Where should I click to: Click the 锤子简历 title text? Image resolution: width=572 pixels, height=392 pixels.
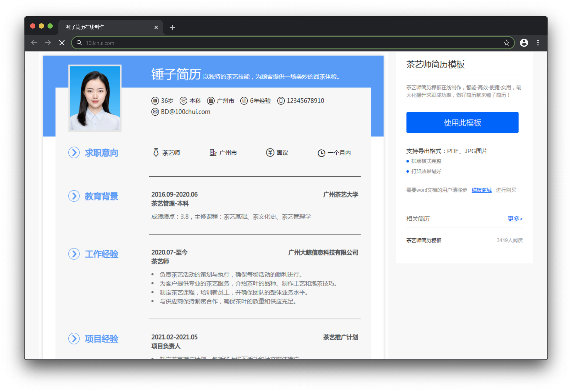[176, 74]
